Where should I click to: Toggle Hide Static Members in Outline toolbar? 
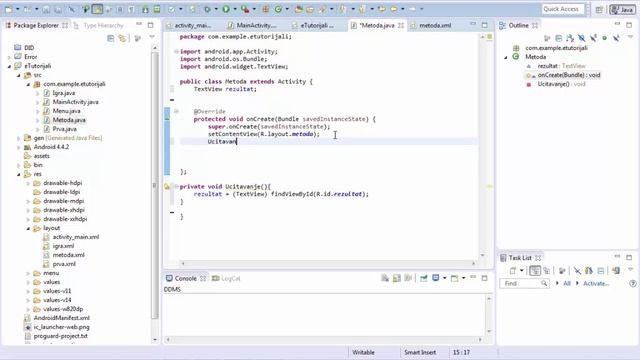(x=593, y=38)
